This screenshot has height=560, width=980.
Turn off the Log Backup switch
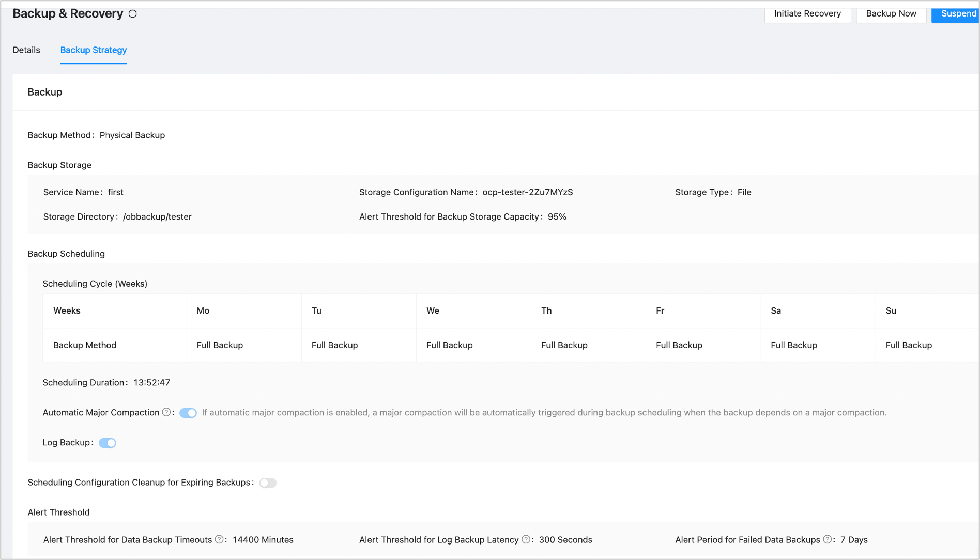[108, 443]
